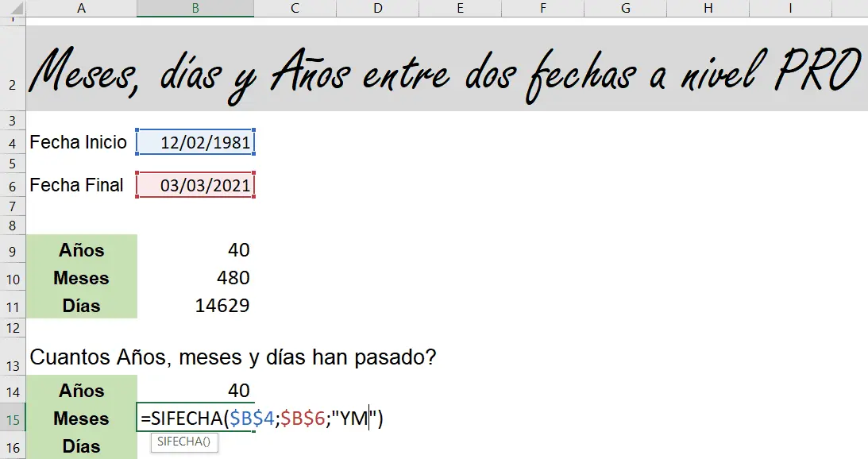This screenshot has width=868, height=459.
Task: Select row 4 header
Action: tap(13, 143)
